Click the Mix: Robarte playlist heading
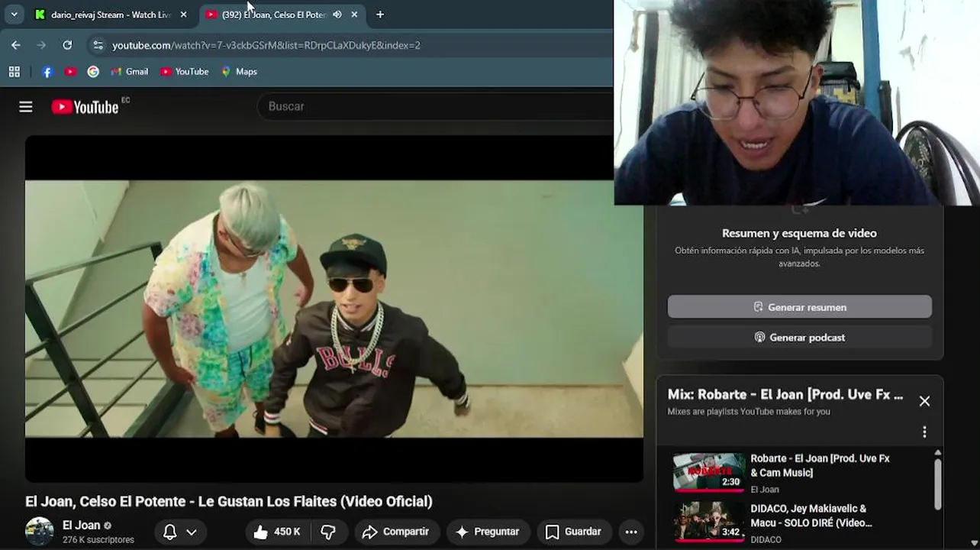Image resolution: width=980 pixels, height=550 pixels. pyautogui.click(x=785, y=394)
